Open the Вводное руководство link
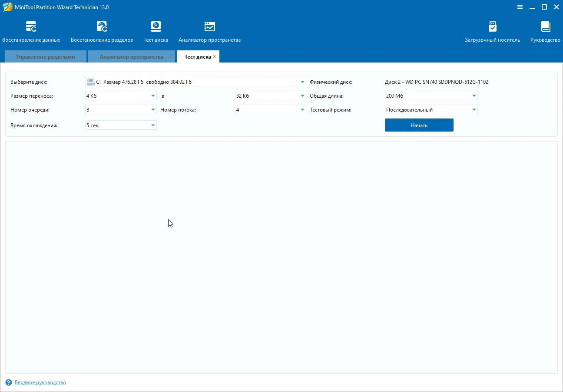Screen dimensions: 563x392 (x=40, y=382)
